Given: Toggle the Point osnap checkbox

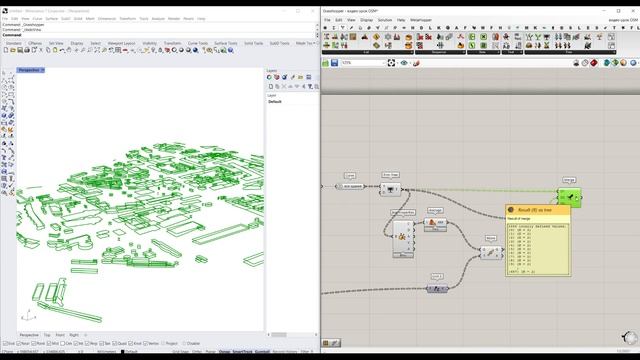Looking at the screenshot, I should (34, 343).
